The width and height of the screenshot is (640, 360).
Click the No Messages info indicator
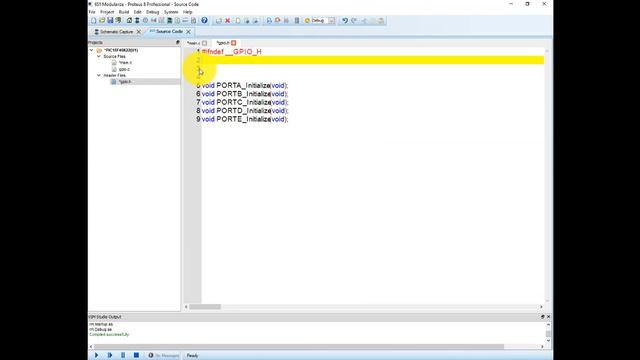coord(163,356)
